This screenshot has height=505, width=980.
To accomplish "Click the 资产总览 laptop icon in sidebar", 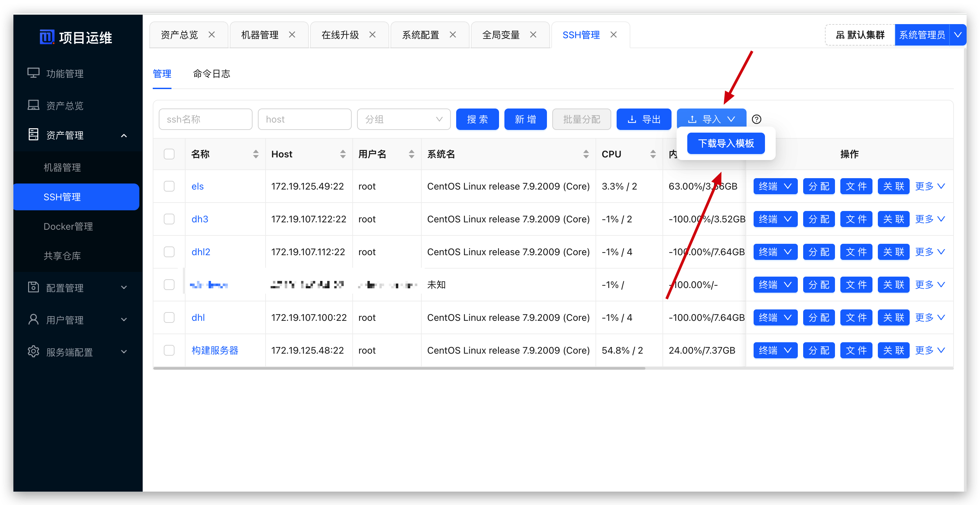I will pos(33,105).
